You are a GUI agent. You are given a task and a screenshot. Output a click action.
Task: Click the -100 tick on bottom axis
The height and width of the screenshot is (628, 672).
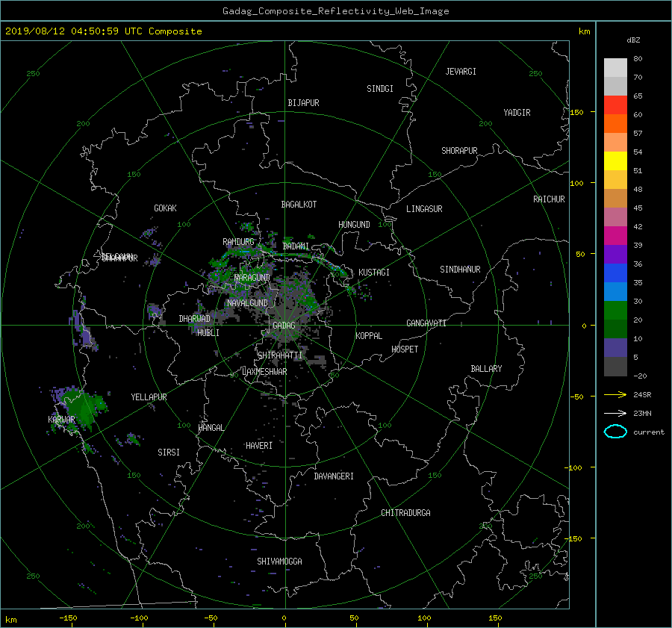pyautogui.click(x=139, y=618)
